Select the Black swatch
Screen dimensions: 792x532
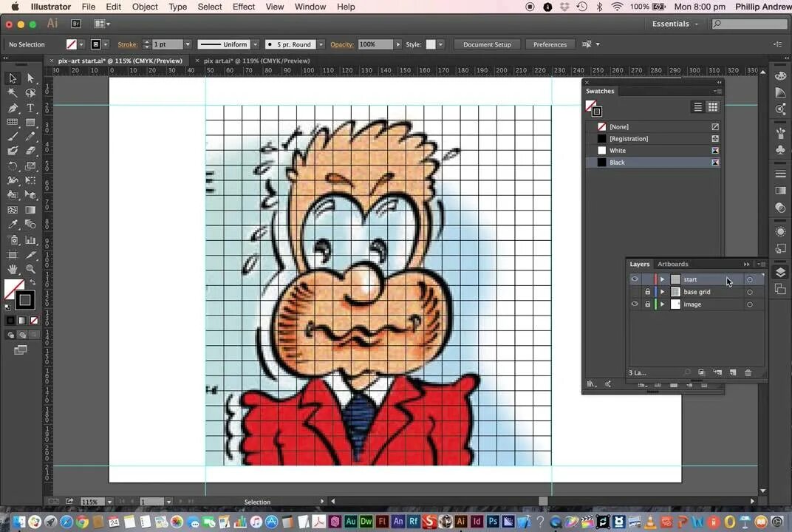653,162
